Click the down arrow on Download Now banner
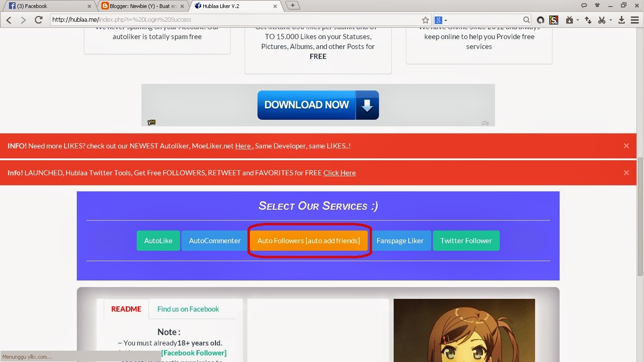 (367, 106)
